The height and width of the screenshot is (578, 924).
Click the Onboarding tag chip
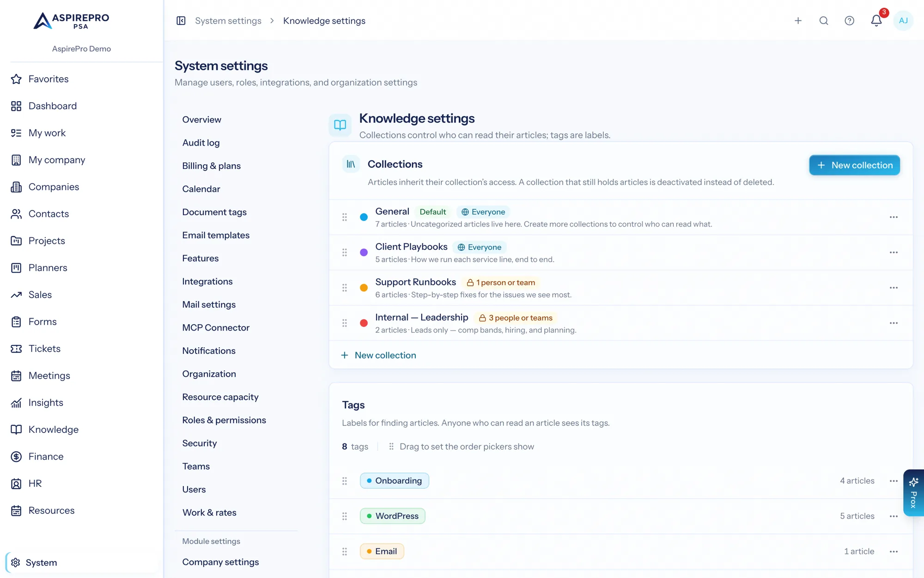(x=395, y=481)
